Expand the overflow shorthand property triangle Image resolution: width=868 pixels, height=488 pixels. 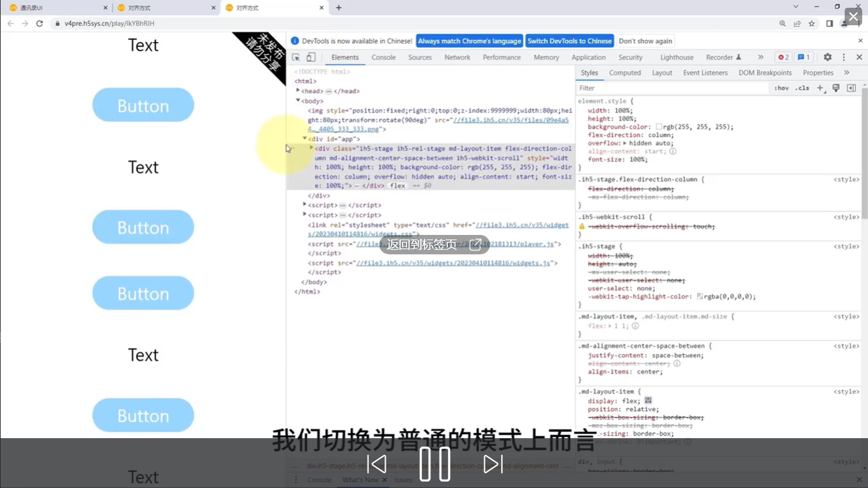pos(625,143)
